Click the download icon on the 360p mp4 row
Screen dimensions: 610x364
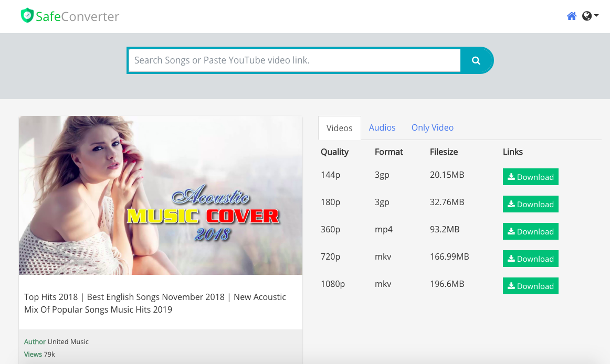click(x=510, y=231)
